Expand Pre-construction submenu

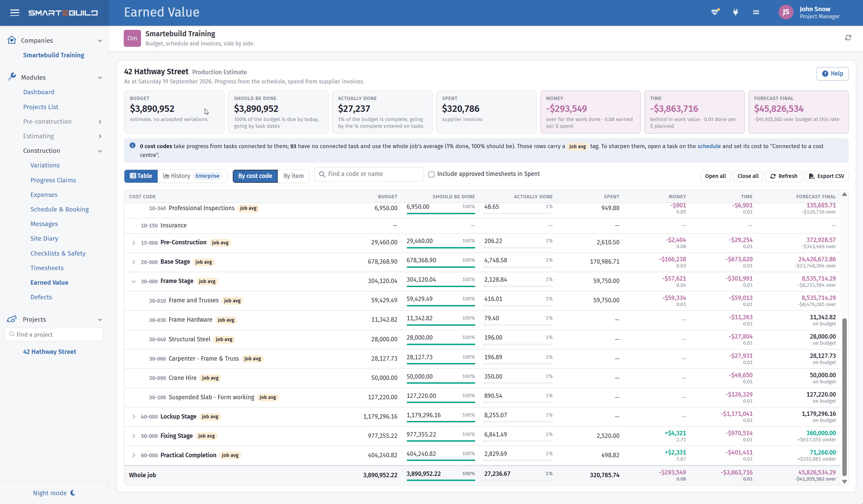(x=100, y=122)
